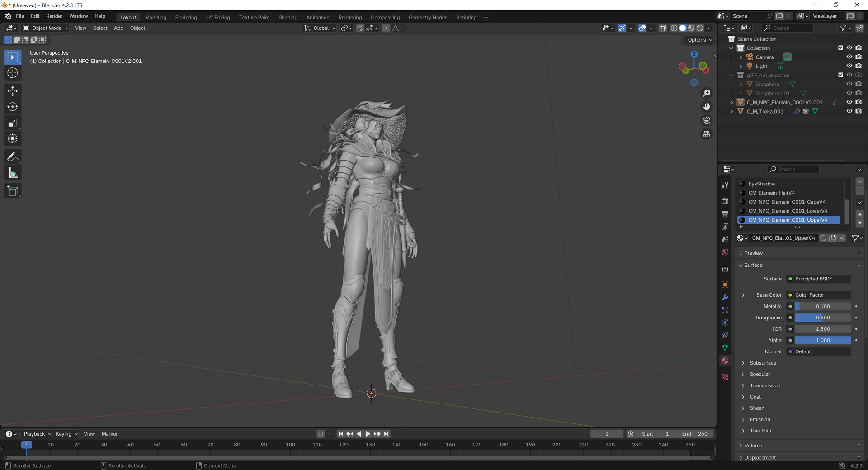
Task: Add a new material slot
Action: [x=860, y=181]
